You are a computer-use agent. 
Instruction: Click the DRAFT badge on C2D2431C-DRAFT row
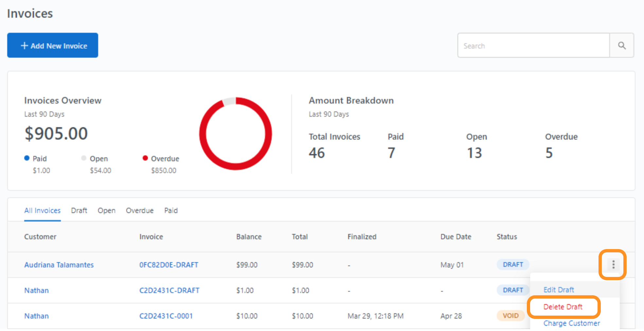coord(513,290)
